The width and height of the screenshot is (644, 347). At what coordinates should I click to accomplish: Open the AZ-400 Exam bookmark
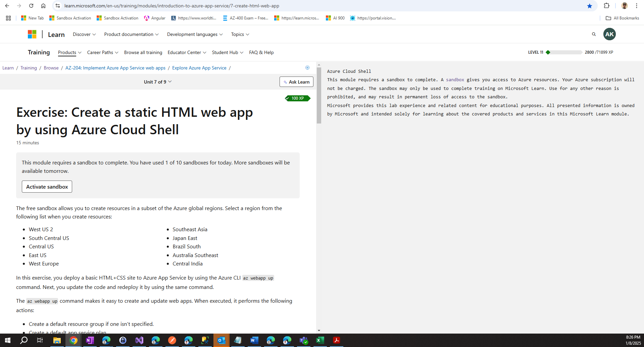pos(246,18)
